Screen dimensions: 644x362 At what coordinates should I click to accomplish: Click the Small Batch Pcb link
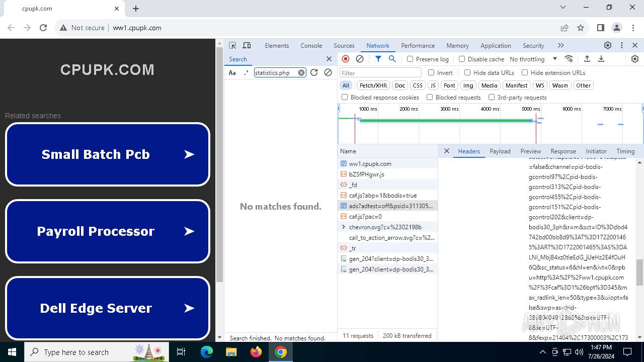(108, 154)
